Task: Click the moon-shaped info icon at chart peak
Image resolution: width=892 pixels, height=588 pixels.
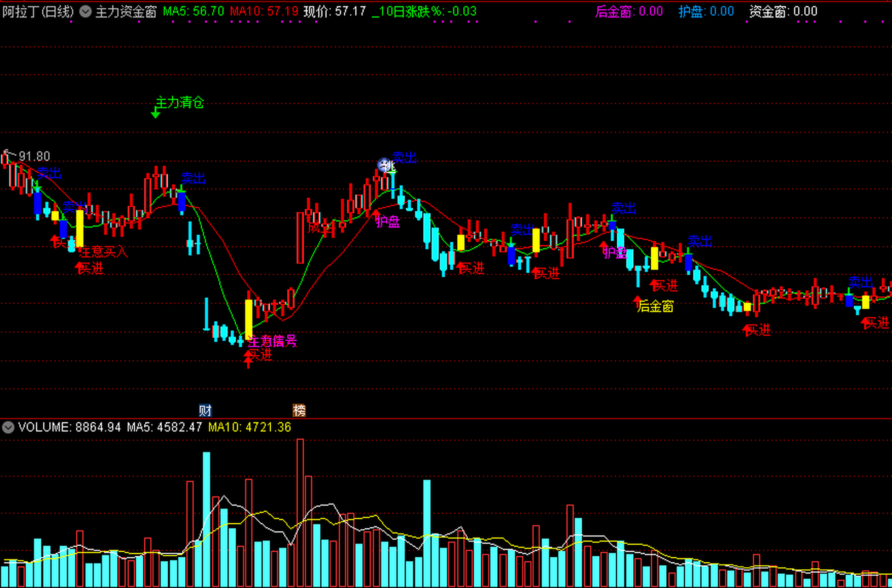Action: 384,164
